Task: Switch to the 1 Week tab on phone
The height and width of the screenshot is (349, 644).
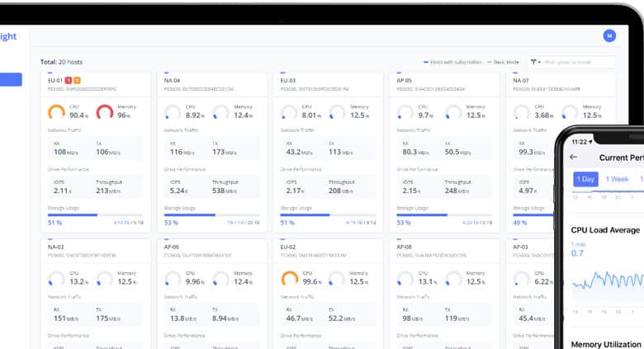Action: [x=617, y=179]
